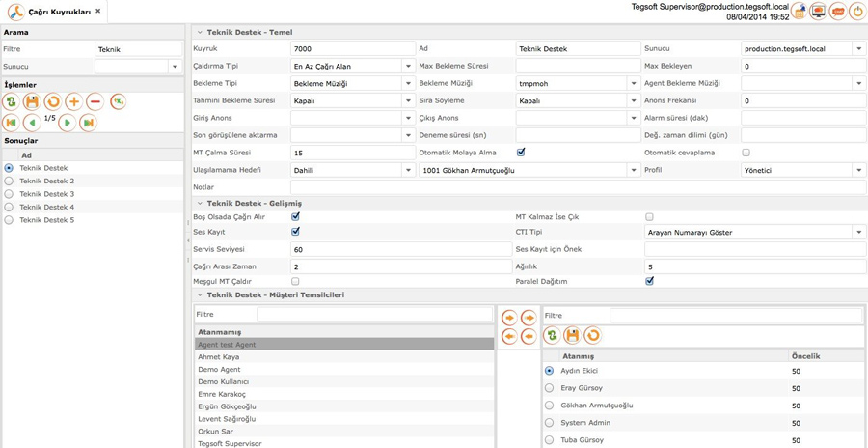Viewport: 868px width, 448px height.
Task: Toggle Otomatik Molaya Alma checkbox
Action: (x=521, y=152)
